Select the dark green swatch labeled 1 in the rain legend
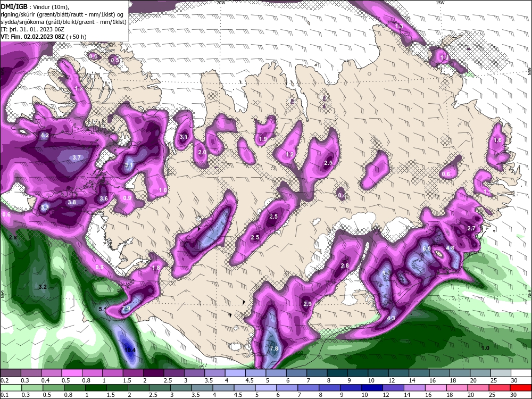 (x=95, y=388)
